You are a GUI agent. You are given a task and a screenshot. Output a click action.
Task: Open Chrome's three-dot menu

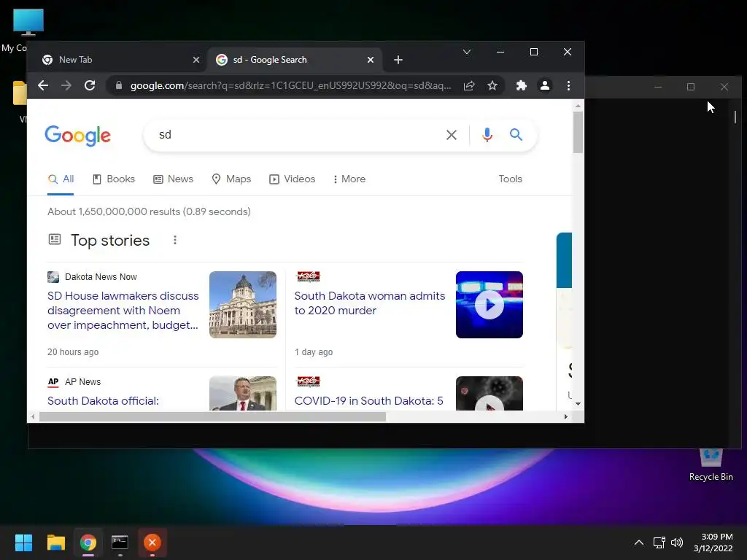[x=568, y=86]
